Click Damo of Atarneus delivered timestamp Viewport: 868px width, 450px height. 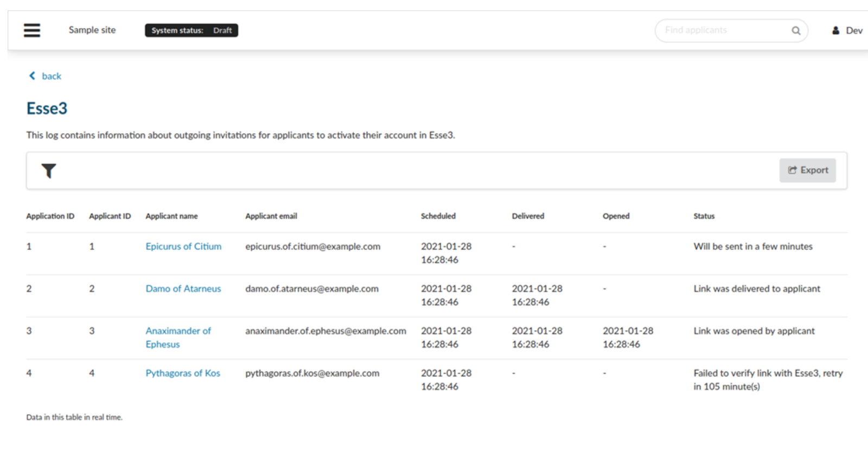[x=537, y=295]
